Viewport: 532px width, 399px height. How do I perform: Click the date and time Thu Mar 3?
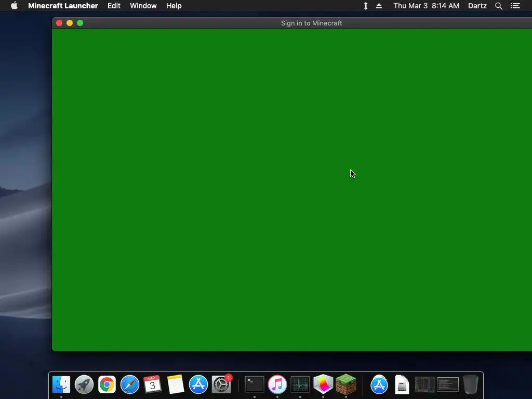pyautogui.click(x=426, y=6)
